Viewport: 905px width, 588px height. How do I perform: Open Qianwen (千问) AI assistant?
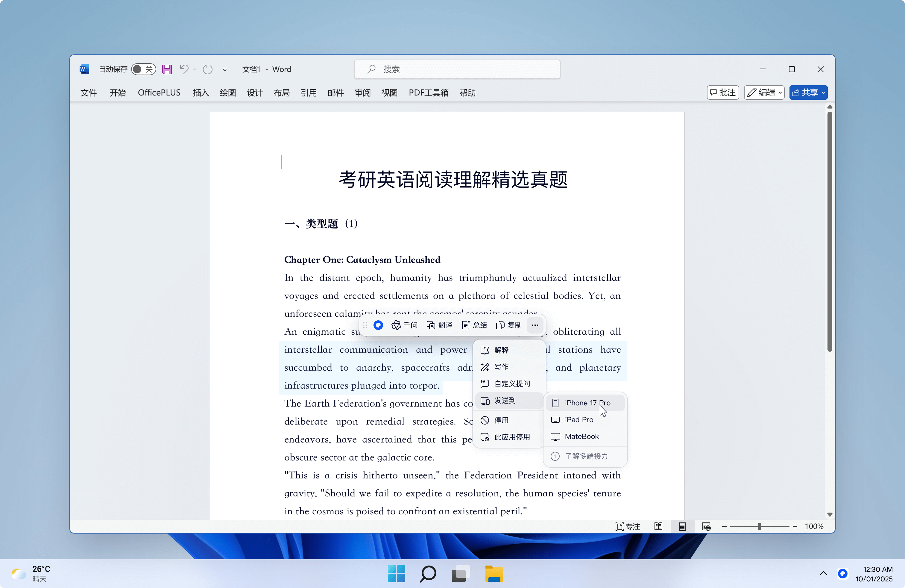[x=404, y=325]
